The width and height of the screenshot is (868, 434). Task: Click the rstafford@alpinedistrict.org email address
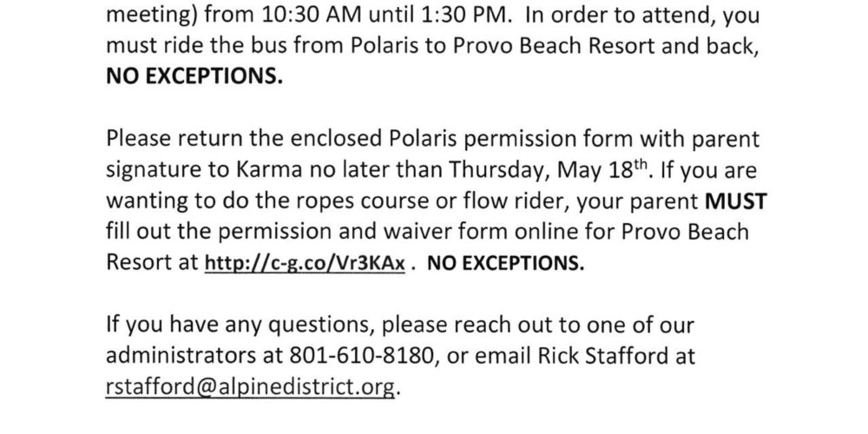click(251, 387)
